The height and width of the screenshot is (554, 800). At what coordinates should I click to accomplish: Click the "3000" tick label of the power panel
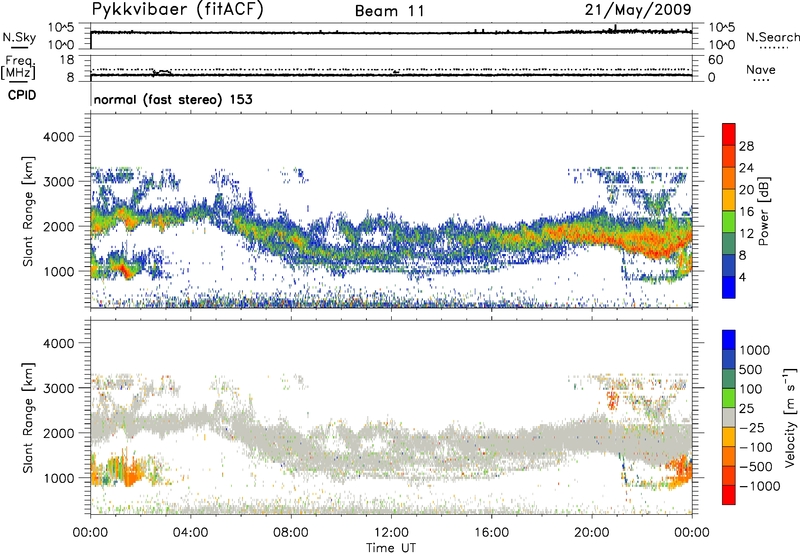coord(58,182)
